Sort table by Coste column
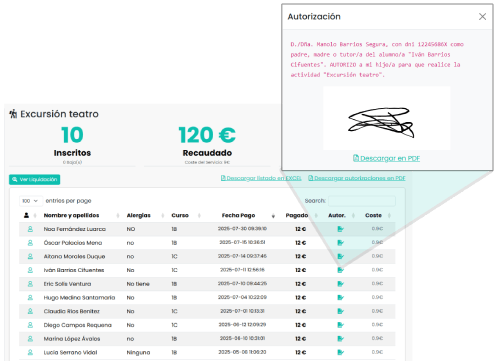500x364 pixels. [373, 215]
